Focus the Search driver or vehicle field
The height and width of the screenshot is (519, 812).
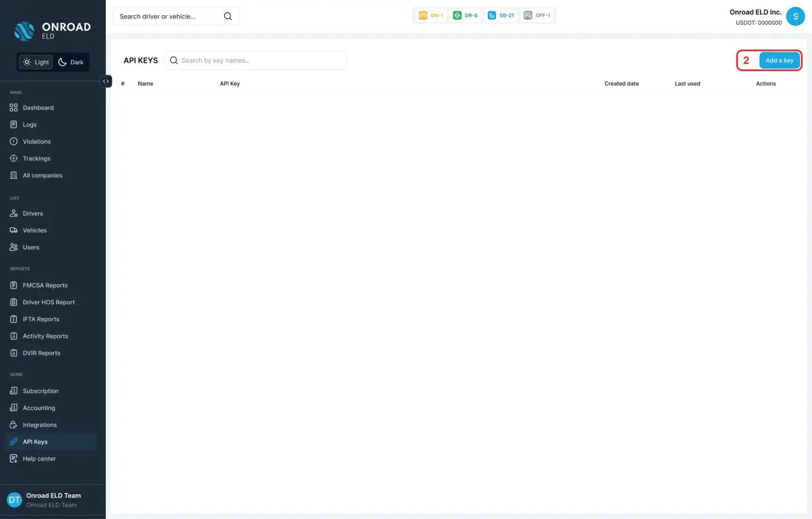176,16
